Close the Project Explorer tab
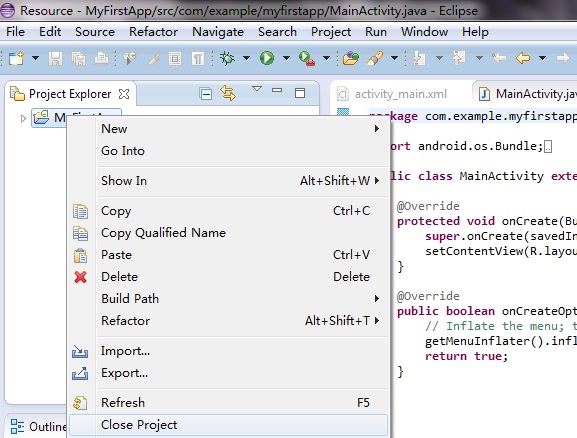 pyautogui.click(x=124, y=94)
